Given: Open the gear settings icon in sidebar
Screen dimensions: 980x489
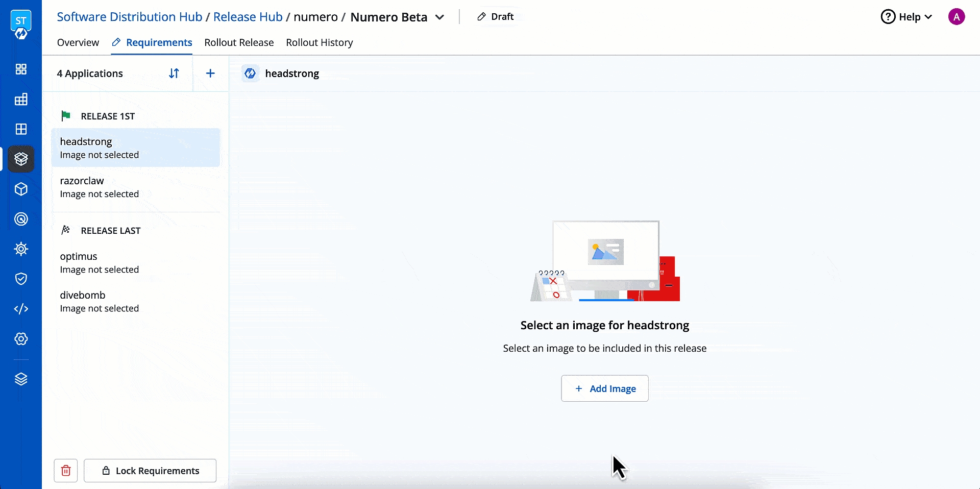Looking at the screenshot, I should tap(21, 339).
